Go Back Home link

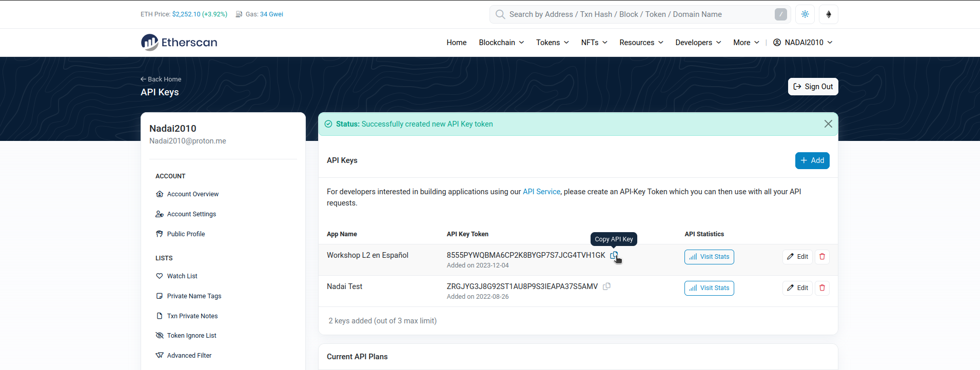(161, 79)
